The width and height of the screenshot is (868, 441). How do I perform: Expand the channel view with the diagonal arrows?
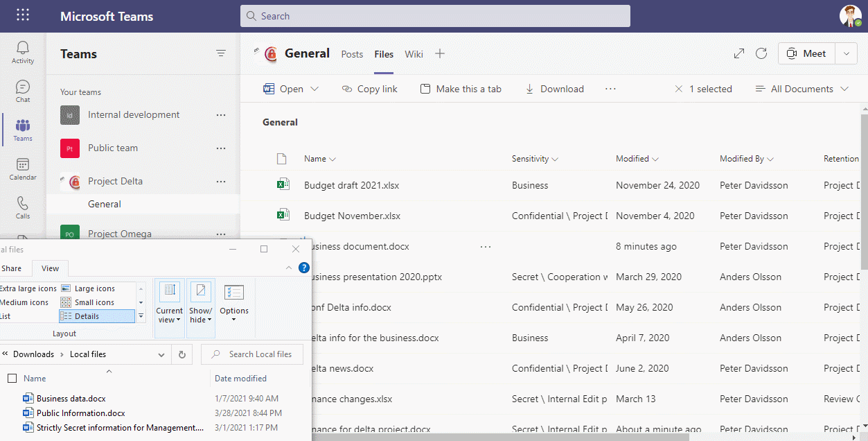pos(738,53)
